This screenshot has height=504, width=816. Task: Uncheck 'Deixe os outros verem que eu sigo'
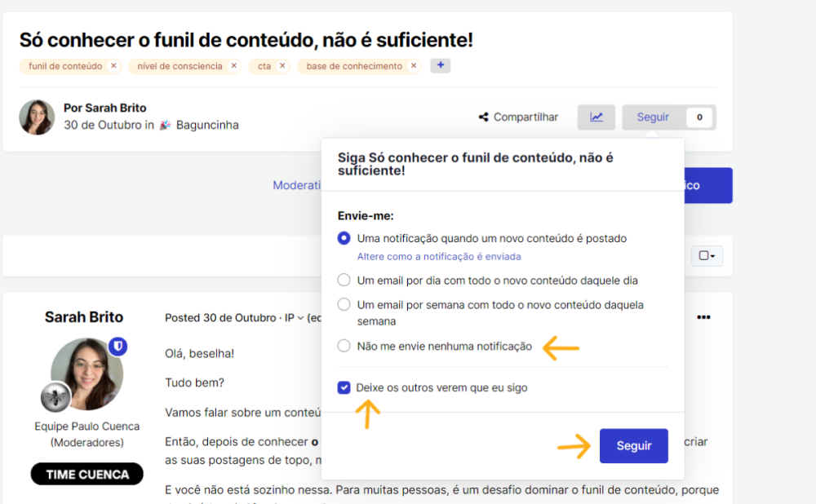click(344, 387)
